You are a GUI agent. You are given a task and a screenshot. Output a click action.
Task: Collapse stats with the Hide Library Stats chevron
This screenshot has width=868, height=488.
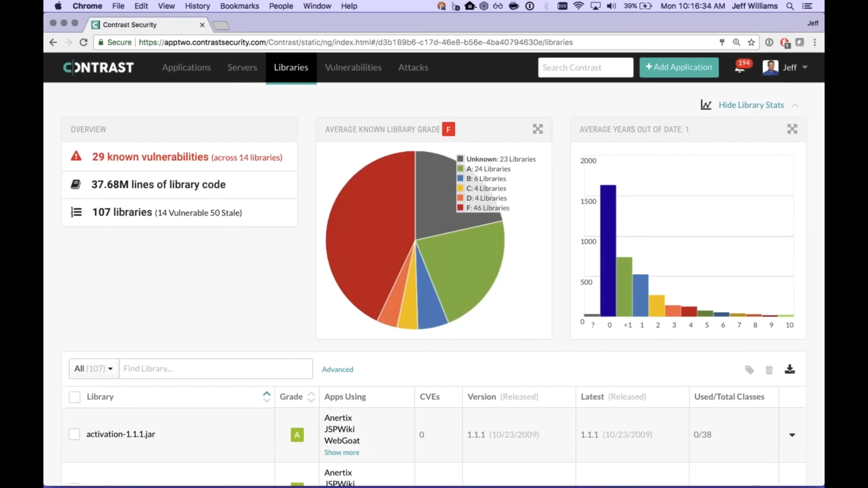pyautogui.click(x=795, y=105)
